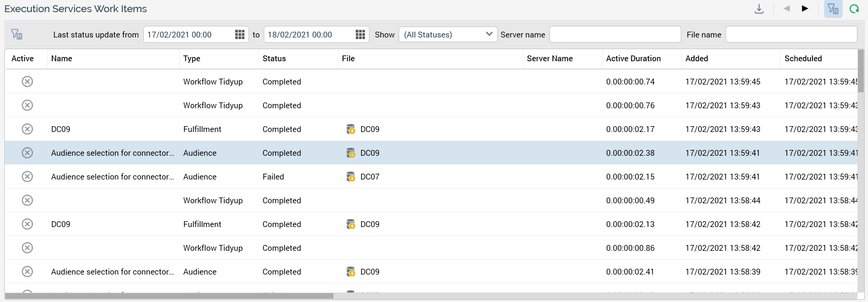Sort by the Status column header

(274, 59)
